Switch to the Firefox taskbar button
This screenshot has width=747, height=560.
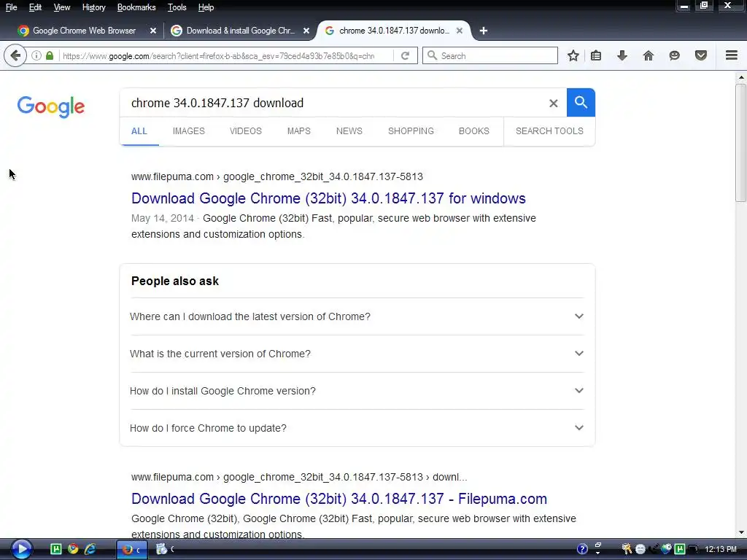(132, 550)
